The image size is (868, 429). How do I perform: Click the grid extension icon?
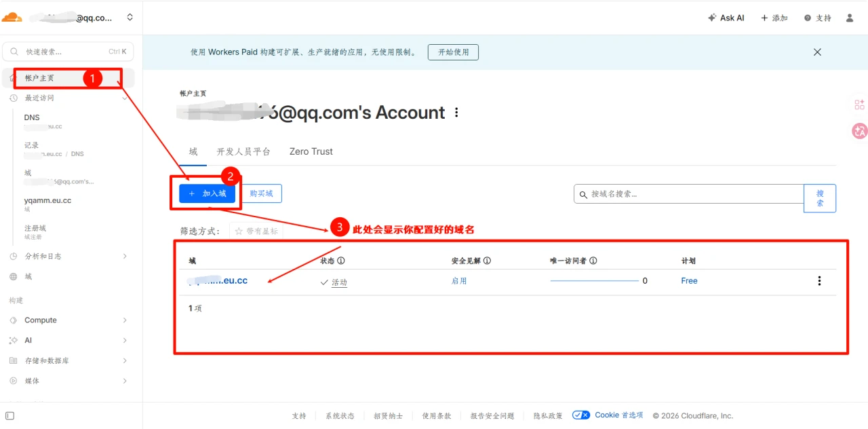[x=859, y=105]
